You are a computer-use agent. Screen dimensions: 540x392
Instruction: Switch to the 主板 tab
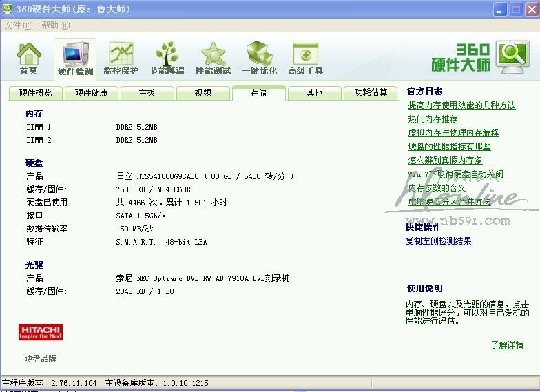(x=147, y=92)
